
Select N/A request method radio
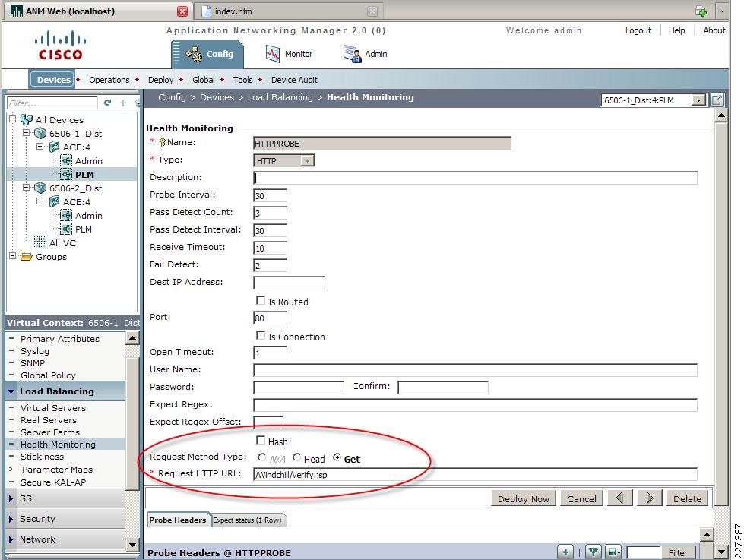tap(261, 457)
